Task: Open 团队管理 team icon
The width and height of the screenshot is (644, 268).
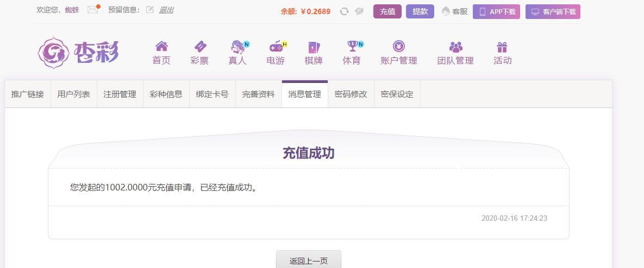Action: [455, 47]
